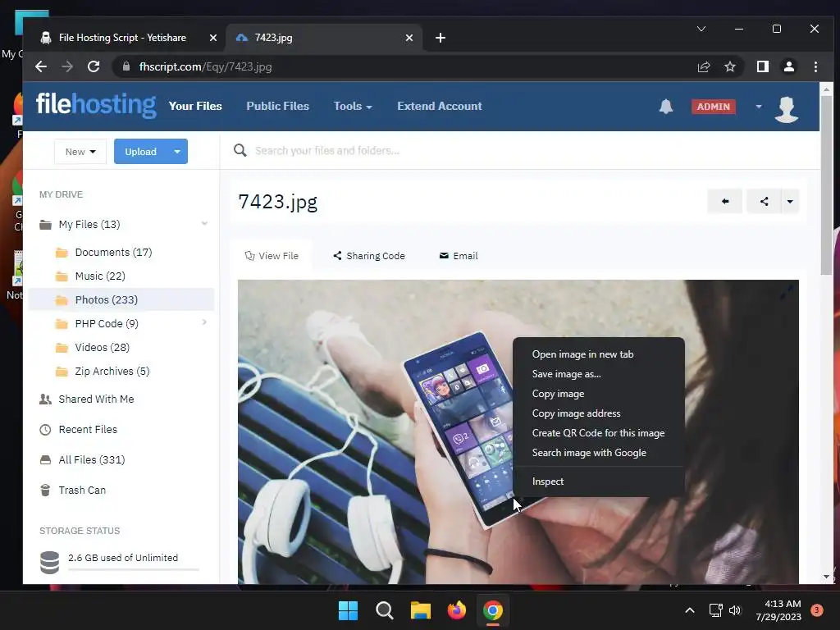840x630 pixels.
Task: Open the Photos (233) folder
Action: tap(121, 300)
